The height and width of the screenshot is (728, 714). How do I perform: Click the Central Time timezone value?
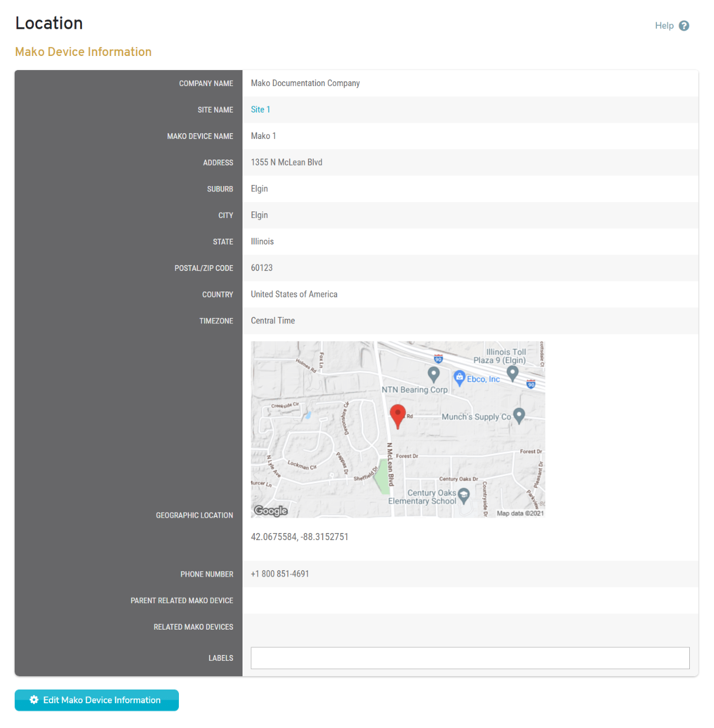point(273,320)
